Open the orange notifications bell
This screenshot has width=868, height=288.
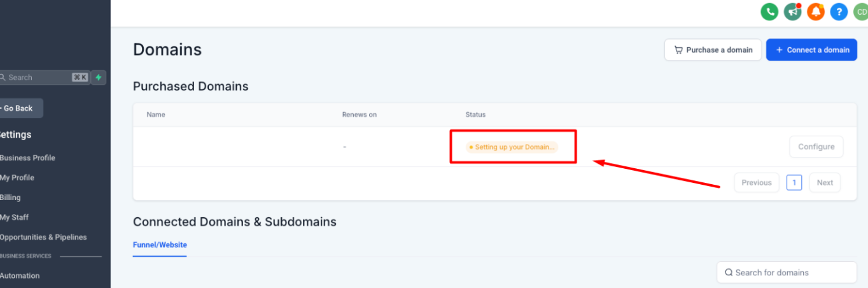point(816,11)
